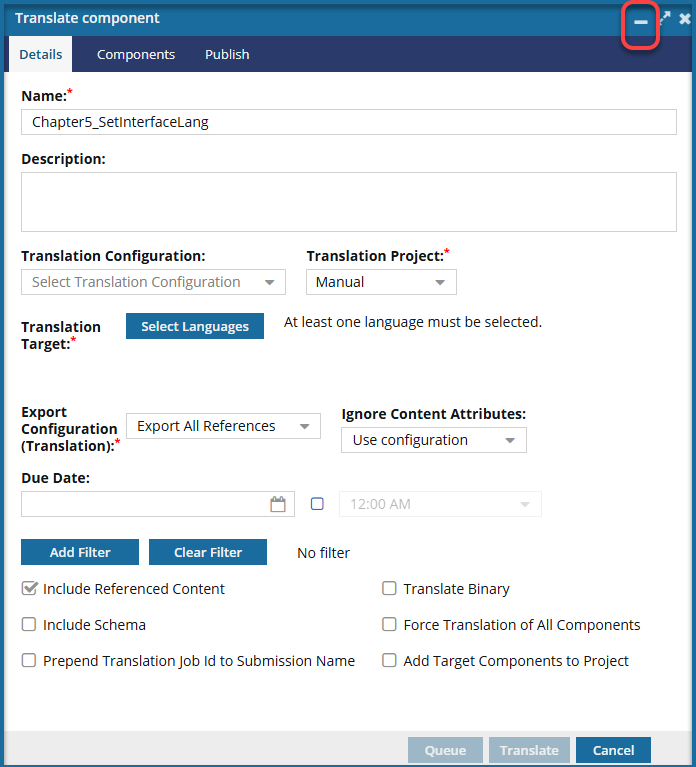The image size is (696, 767).
Task: Enable the Include Schema checkbox
Action: click(x=29, y=625)
